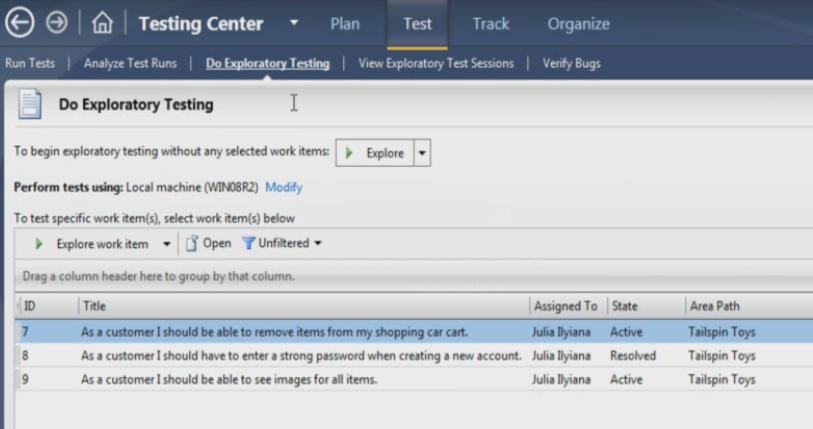Go to Verify Bugs
Screen dimensions: 813x429
571,63
